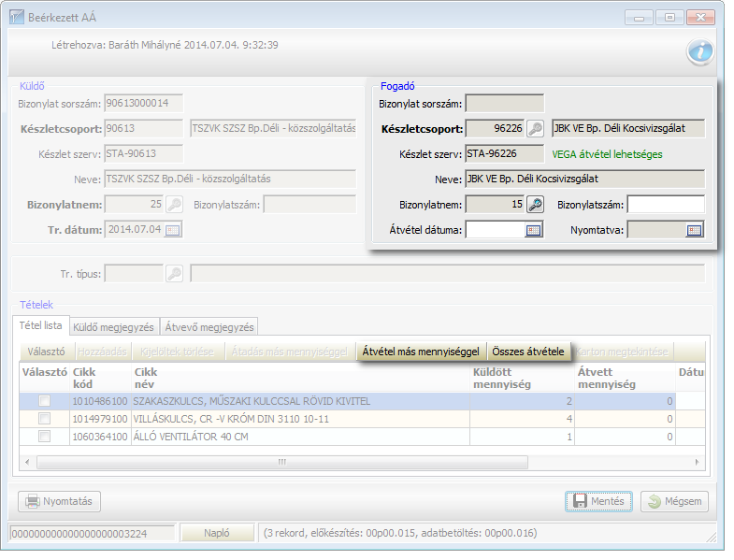Sort by Cikk név column header

(x=300, y=378)
